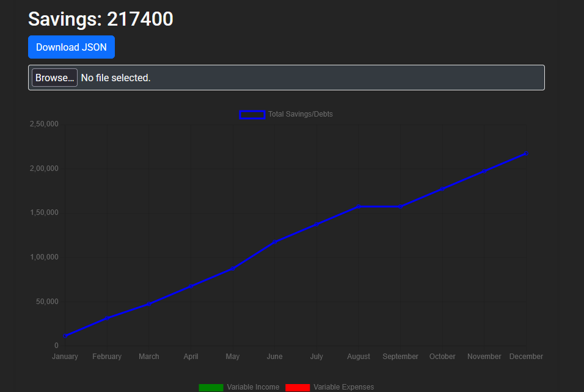584x392 pixels.
Task: Select the February data point on the line
Action: 108,318
